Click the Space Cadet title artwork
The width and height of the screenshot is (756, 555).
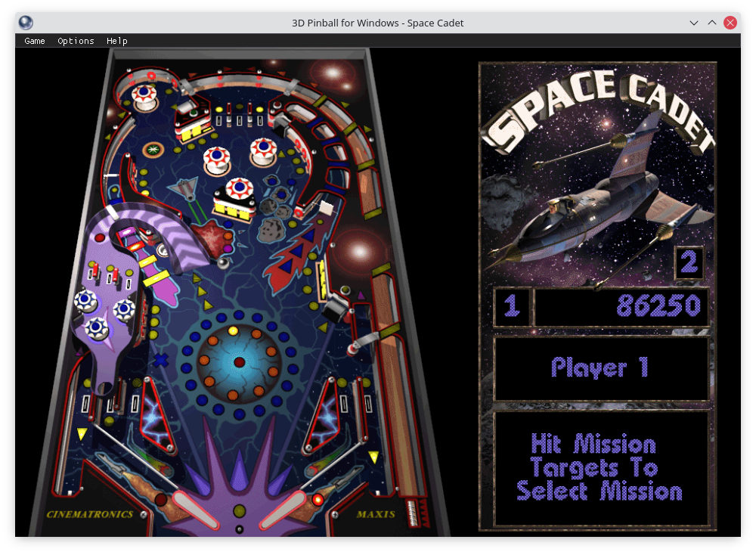[599, 111]
